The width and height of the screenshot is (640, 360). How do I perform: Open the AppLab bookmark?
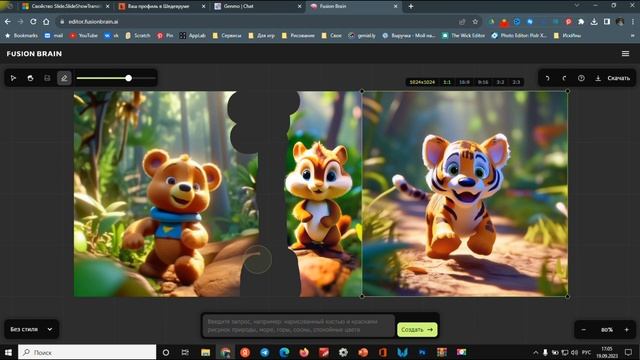193,36
